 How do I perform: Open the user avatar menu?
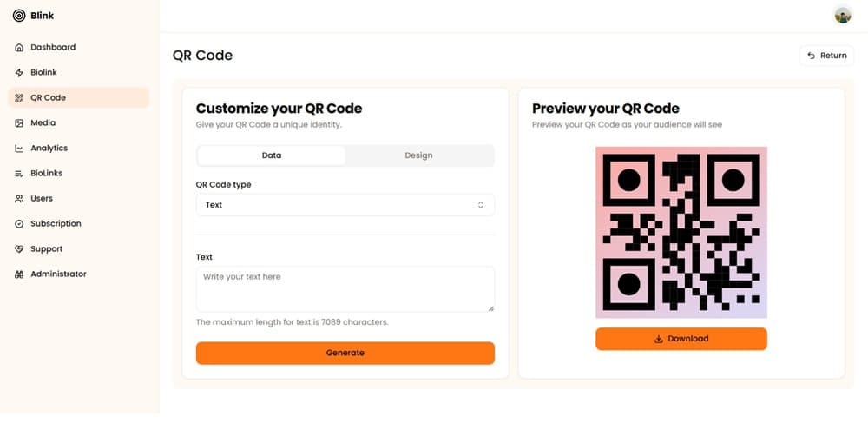(x=842, y=15)
